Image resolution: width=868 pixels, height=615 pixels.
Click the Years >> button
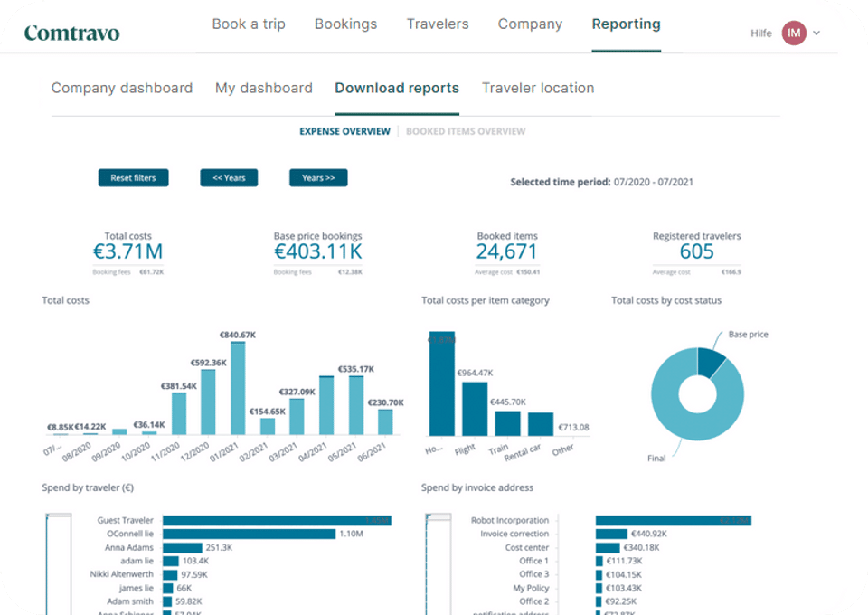click(318, 177)
